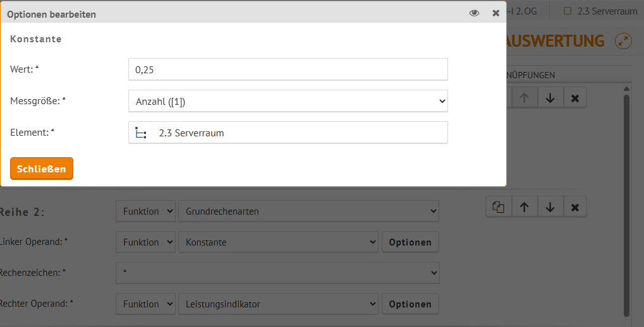
Task: Move Reihe 2 up with arrow icon
Action: pos(524,207)
